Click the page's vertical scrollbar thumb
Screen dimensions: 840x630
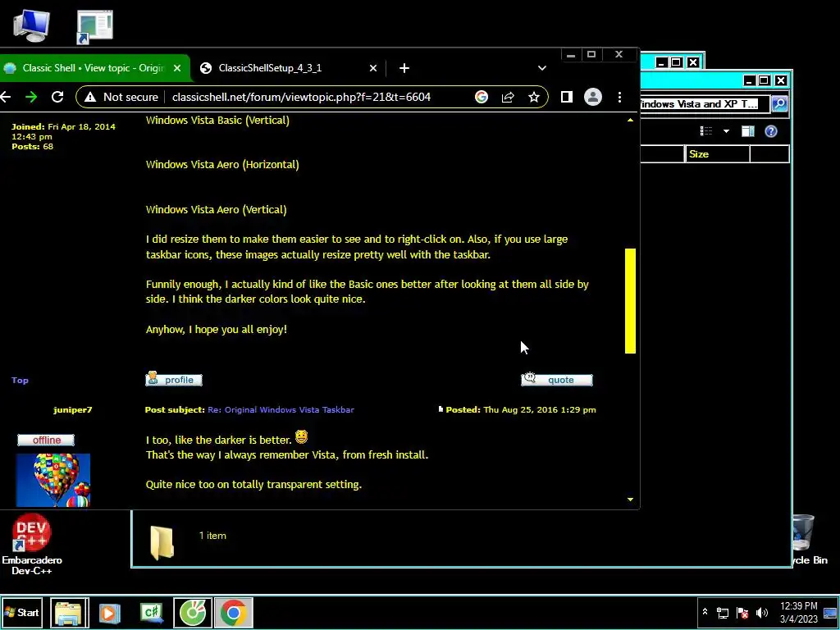(630, 300)
